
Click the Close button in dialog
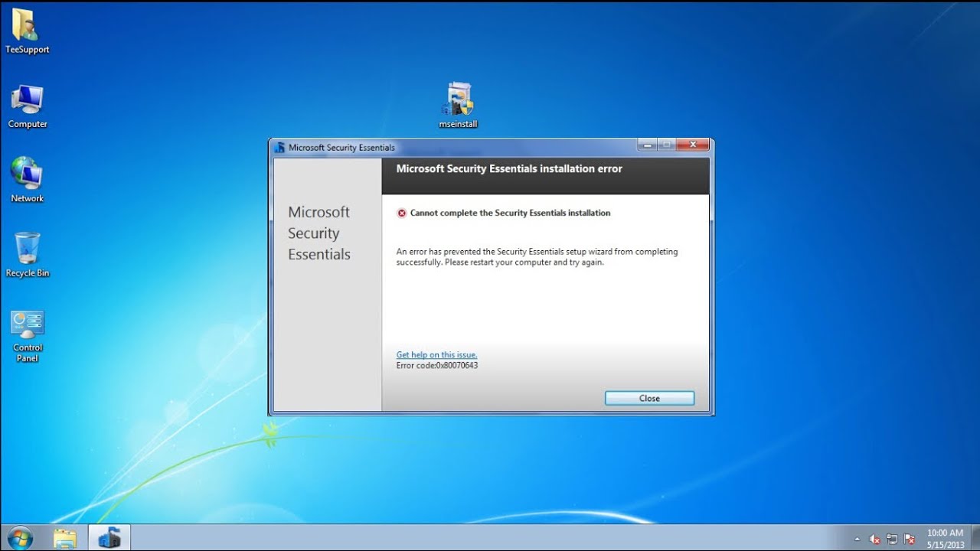649,398
